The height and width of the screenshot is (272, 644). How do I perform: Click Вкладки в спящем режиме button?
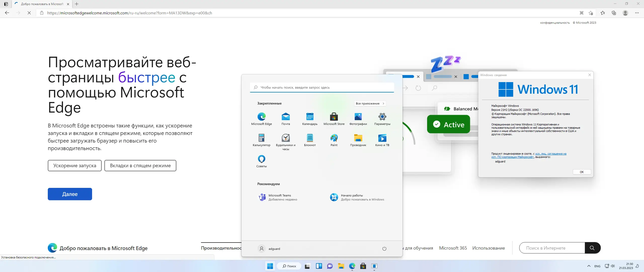point(140,166)
